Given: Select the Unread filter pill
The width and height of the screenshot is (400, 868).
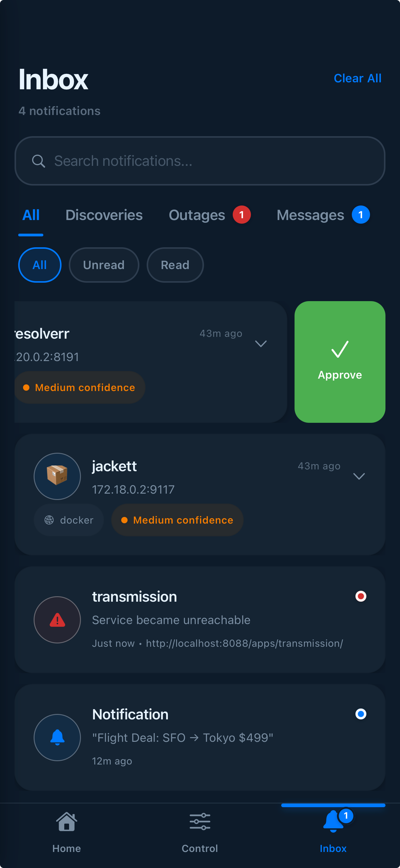Looking at the screenshot, I should pyautogui.click(x=104, y=265).
